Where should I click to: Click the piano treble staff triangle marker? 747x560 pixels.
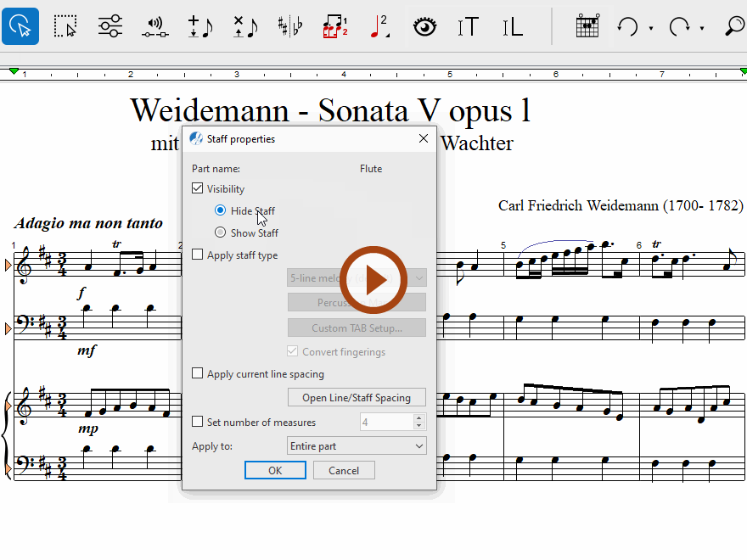8,406
